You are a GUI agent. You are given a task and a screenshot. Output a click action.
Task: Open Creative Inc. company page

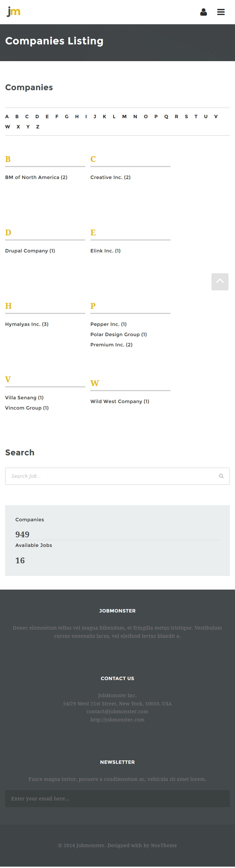111,177
